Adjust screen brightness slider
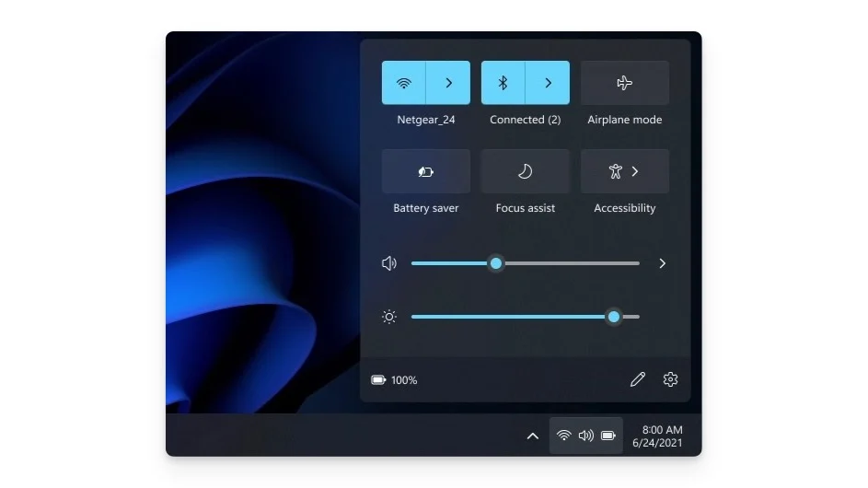868x488 pixels. (x=525, y=317)
